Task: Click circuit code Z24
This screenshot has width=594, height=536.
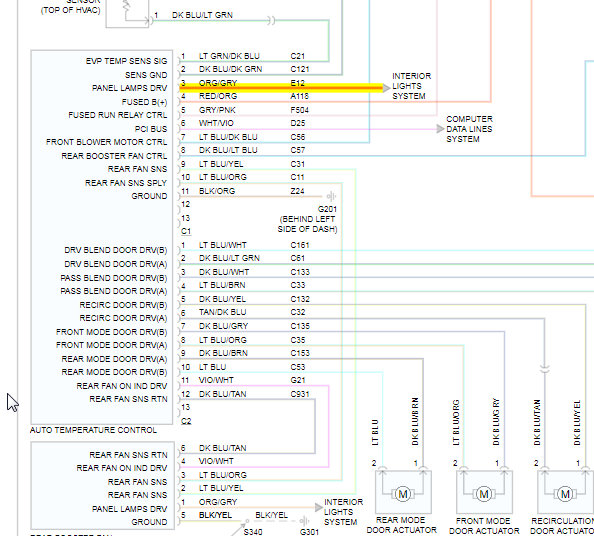Action: tap(297, 191)
